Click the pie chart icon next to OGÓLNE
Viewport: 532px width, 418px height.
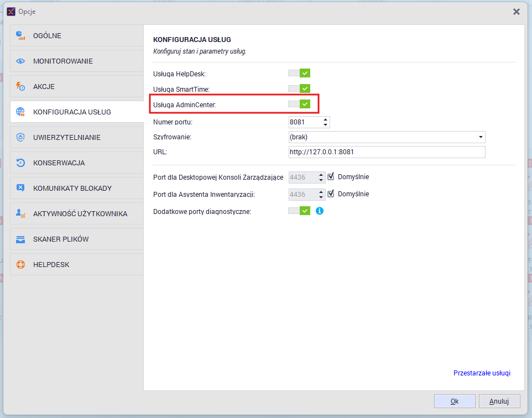pos(20,35)
